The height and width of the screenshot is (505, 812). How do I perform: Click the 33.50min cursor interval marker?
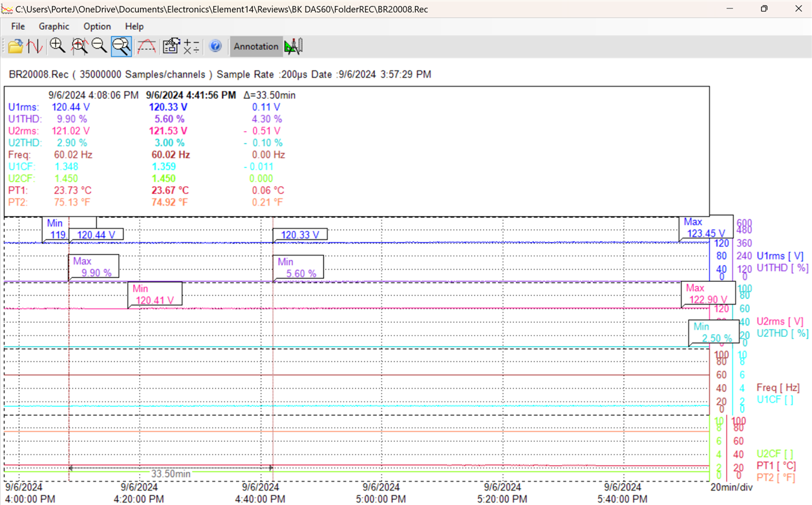pos(171,473)
